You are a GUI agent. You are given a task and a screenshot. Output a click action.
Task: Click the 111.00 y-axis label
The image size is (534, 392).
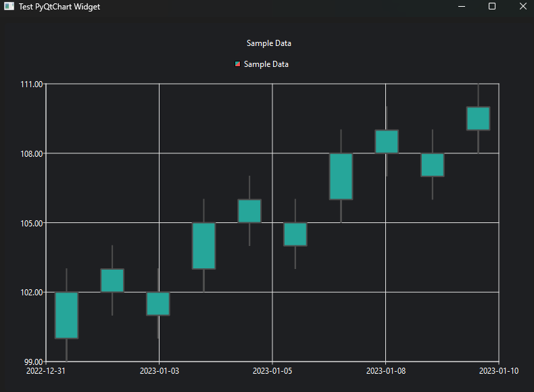tap(32, 84)
